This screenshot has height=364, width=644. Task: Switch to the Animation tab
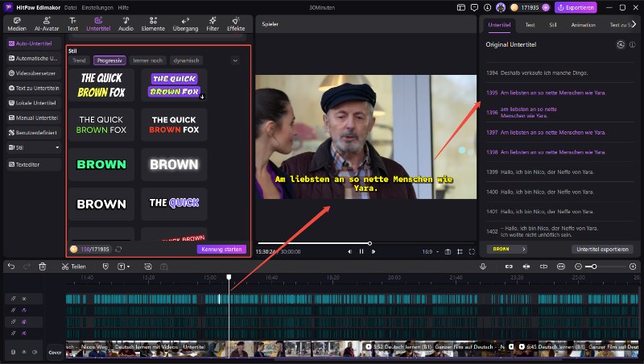(x=584, y=25)
